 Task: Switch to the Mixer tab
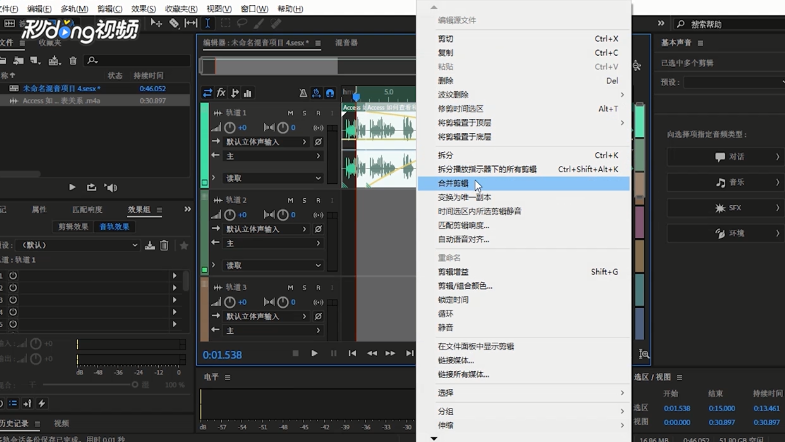(346, 43)
